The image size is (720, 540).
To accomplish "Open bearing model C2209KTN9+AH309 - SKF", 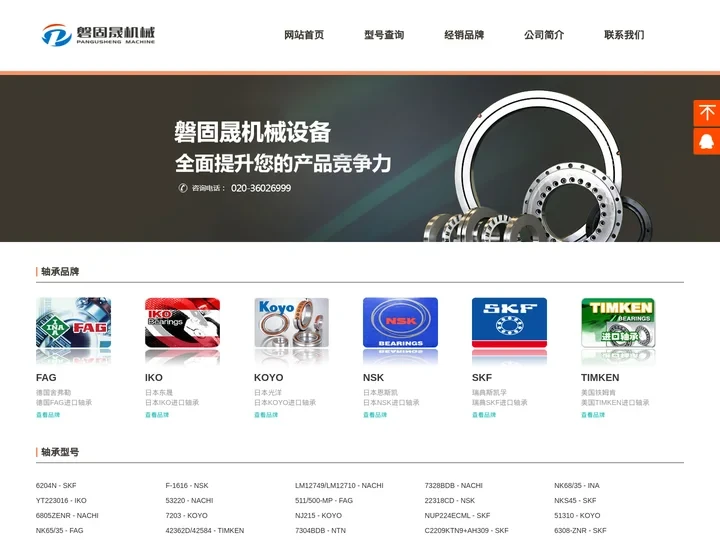I will click(x=466, y=530).
